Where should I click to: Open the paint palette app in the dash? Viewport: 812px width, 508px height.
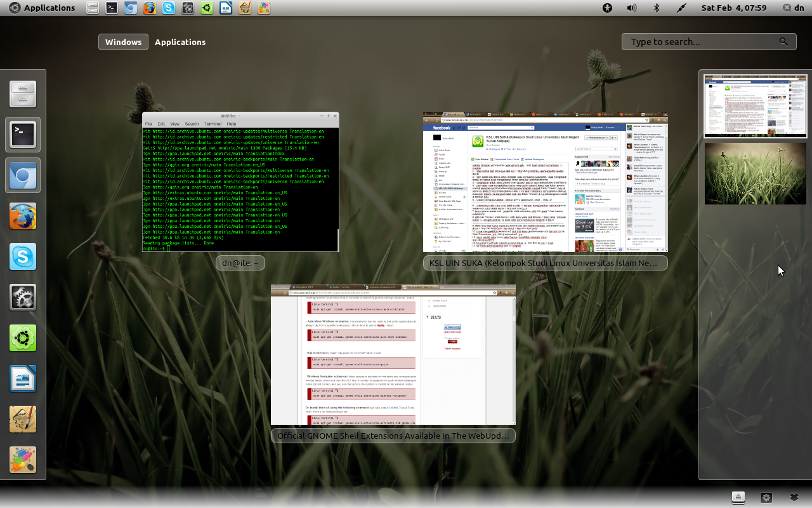pyautogui.click(x=23, y=460)
